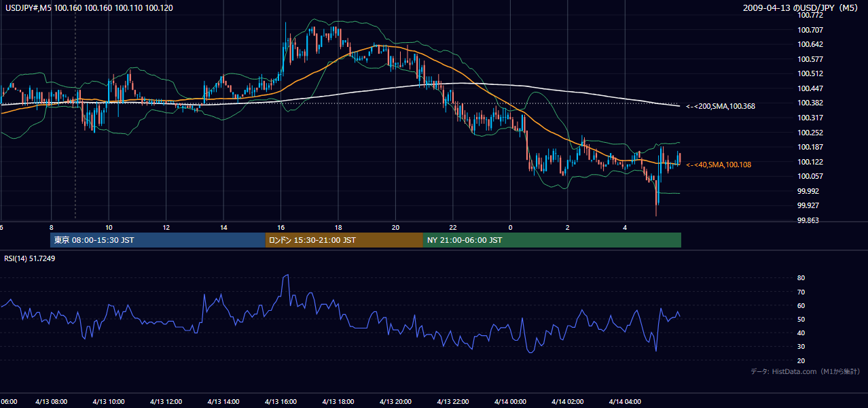Click RSI scale value 60
868x408 pixels.
tap(801, 305)
